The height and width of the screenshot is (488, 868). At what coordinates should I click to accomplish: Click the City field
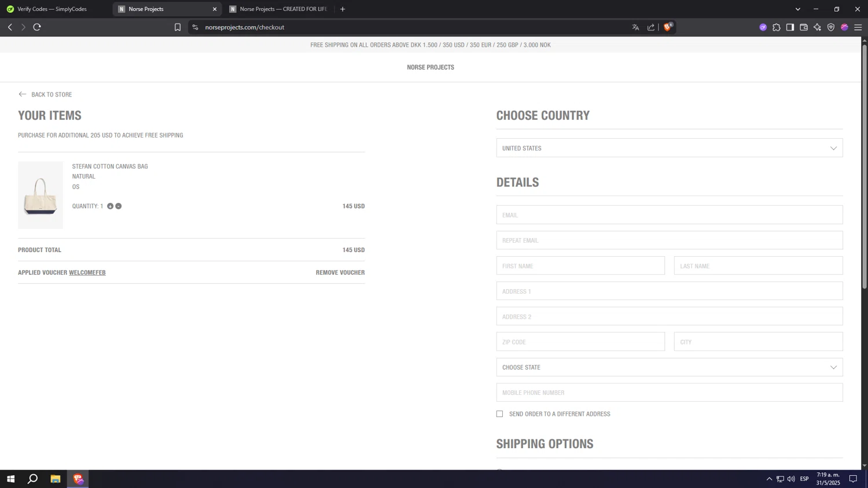coord(759,342)
